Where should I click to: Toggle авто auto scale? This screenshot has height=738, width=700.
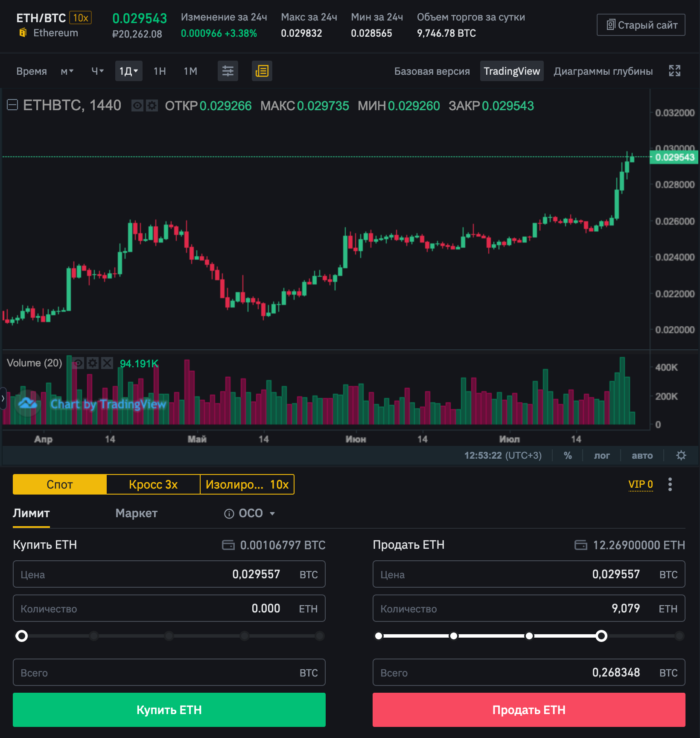pyautogui.click(x=642, y=455)
